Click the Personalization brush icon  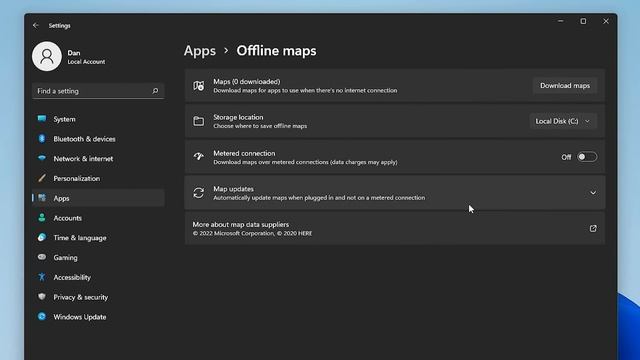[42, 178]
